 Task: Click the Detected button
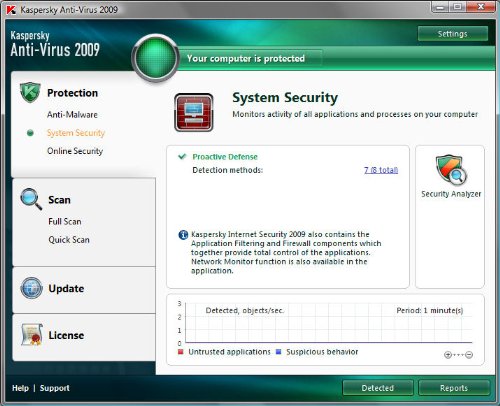(x=378, y=388)
